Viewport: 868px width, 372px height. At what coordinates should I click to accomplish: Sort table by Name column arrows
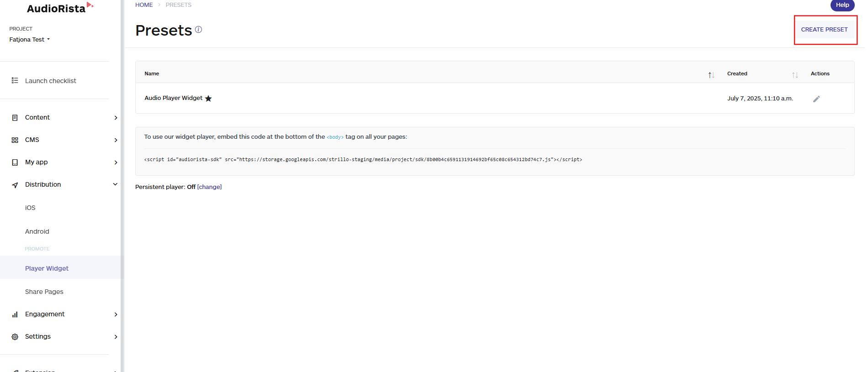pyautogui.click(x=711, y=75)
